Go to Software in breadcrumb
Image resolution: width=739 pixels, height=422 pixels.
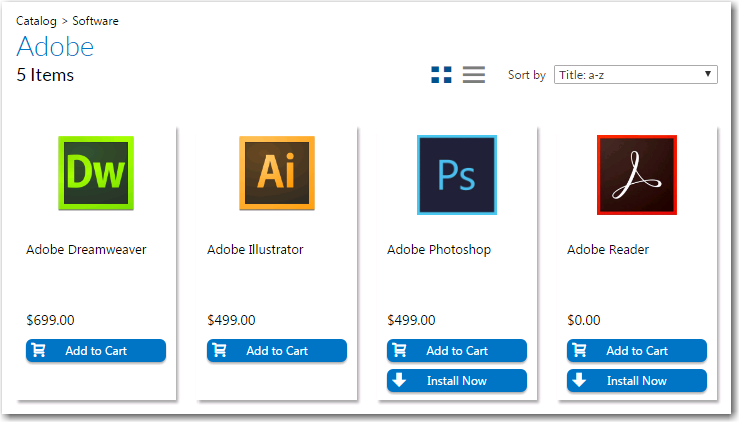pyautogui.click(x=96, y=21)
